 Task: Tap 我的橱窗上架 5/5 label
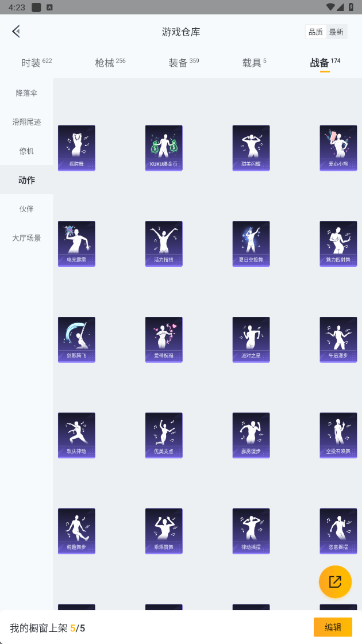48,628
